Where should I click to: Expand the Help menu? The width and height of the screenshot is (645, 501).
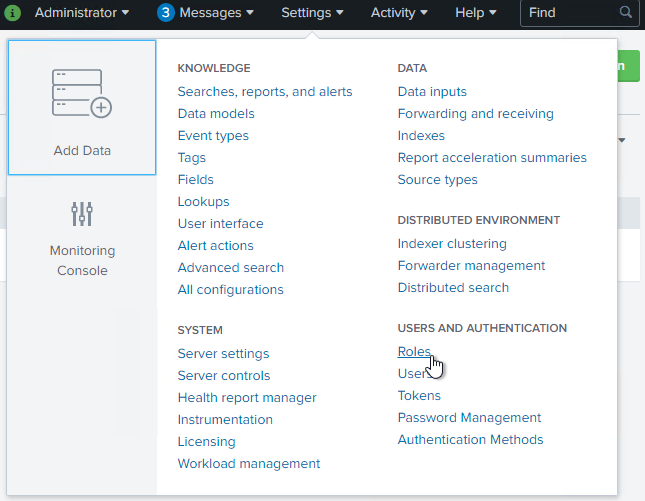[475, 13]
